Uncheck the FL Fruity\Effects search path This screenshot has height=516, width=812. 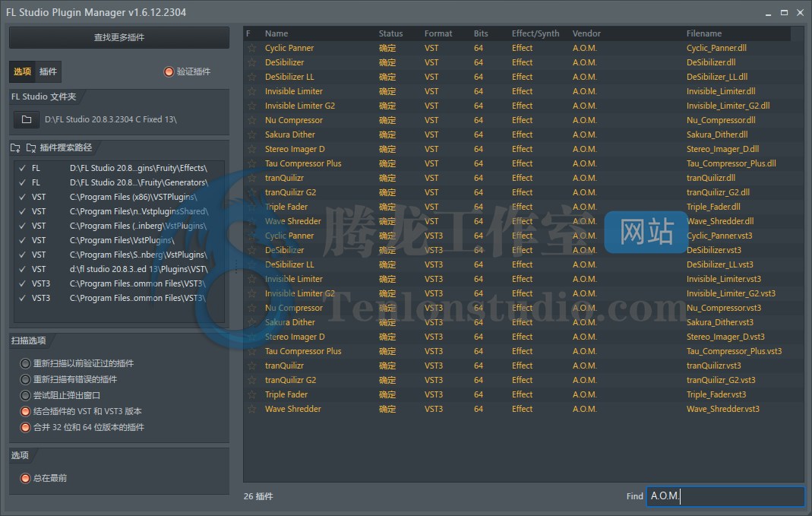click(22, 169)
